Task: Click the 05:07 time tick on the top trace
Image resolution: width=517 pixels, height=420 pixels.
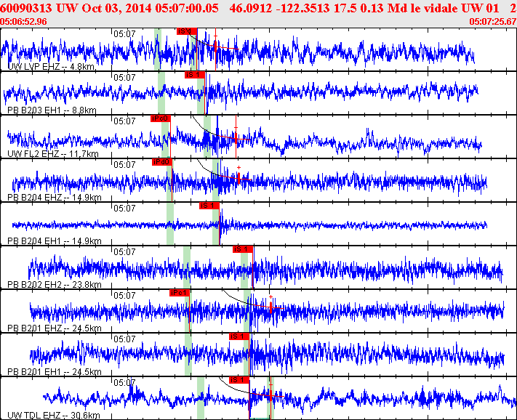Action: coord(124,33)
